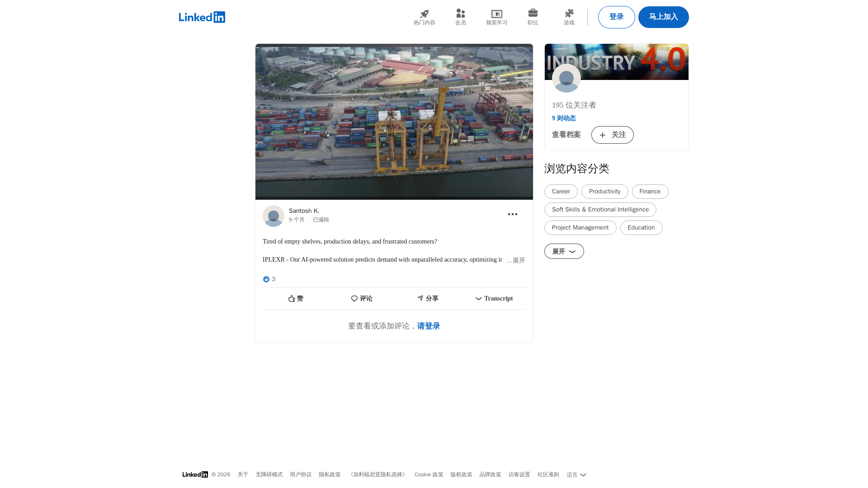This screenshot has width=868, height=488.
Task: Click the blue Join now button
Action: click(663, 17)
